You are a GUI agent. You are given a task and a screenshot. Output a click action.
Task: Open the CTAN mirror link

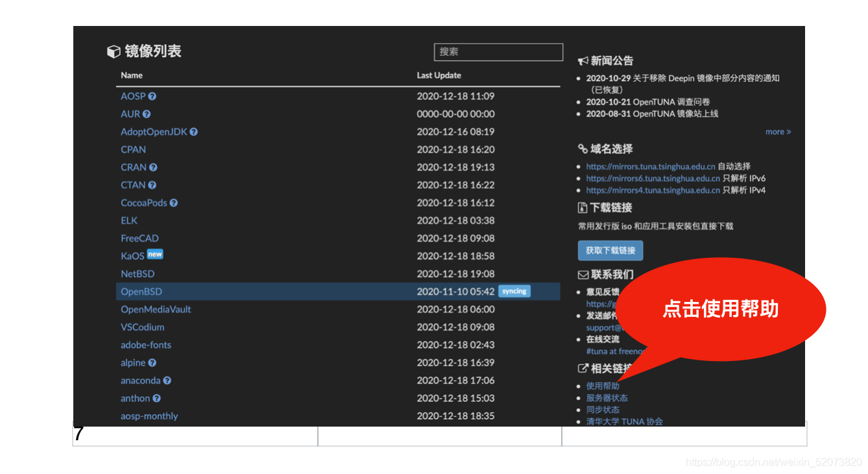[x=133, y=185]
